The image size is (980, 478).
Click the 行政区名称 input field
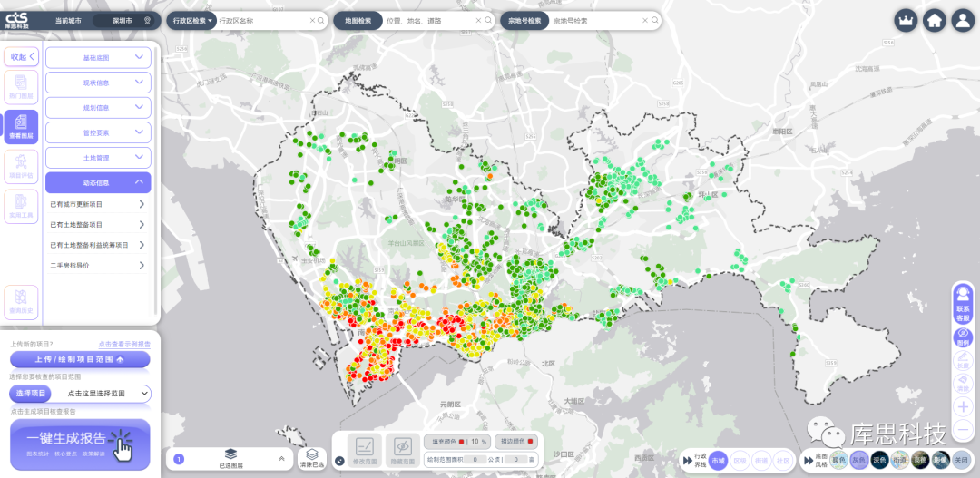pos(262,21)
